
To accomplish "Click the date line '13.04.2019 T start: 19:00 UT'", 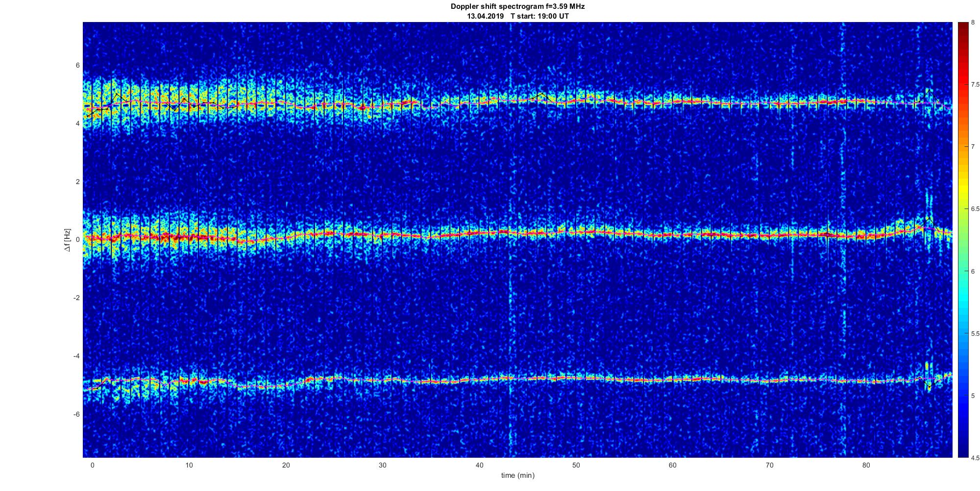I will [x=517, y=16].
